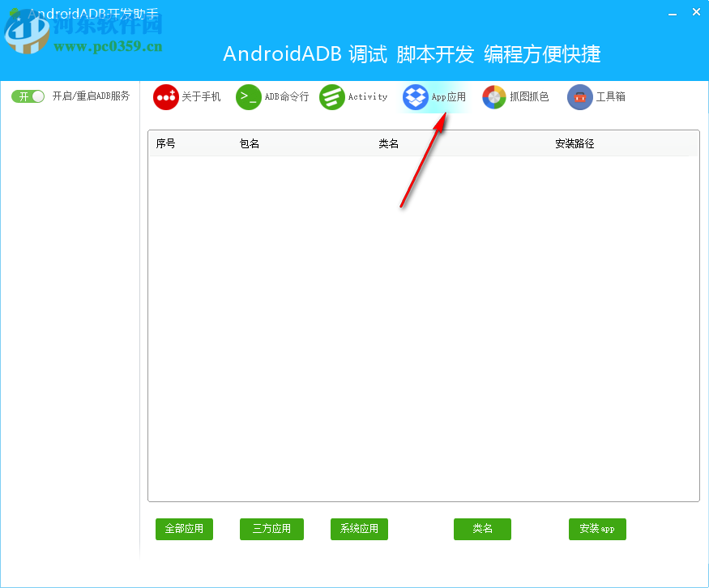Viewport: 709px width, 588px height.
Task: Open the ADB命令行 terminal icon
Action: pyautogui.click(x=249, y=96)
